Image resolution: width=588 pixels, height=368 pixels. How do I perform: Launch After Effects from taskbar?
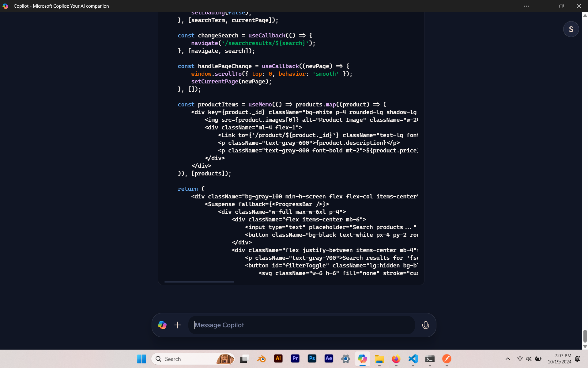click(329, 358)
